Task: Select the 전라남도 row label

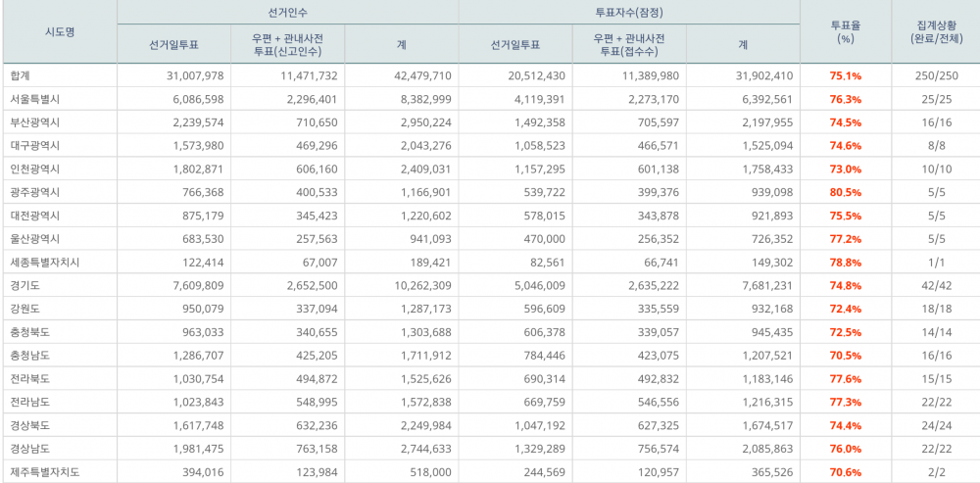Action: (x=30, y=403)
